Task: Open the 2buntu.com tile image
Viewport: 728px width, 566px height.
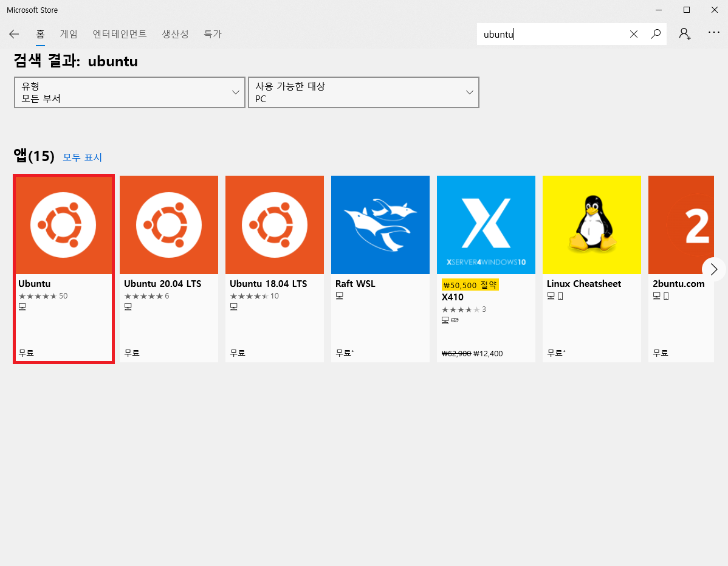Action: click(681, 225)
